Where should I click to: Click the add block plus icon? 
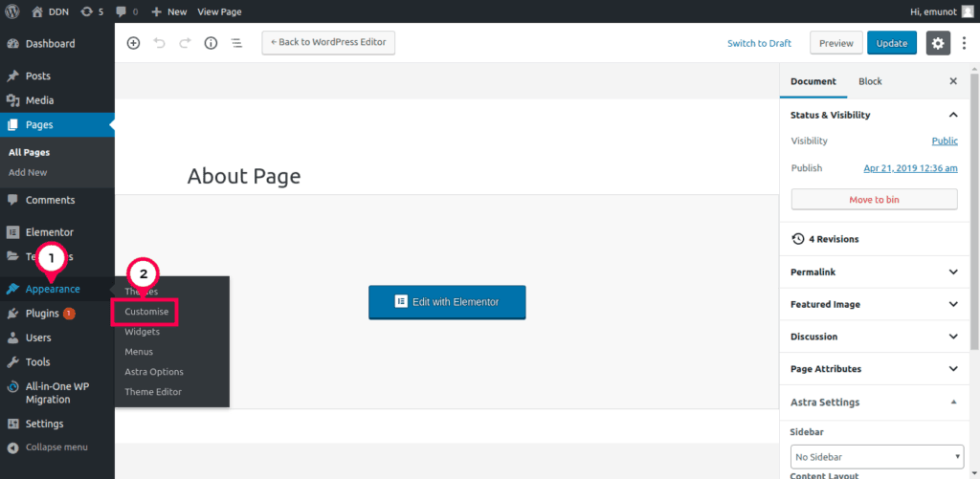tap(133, 43)
